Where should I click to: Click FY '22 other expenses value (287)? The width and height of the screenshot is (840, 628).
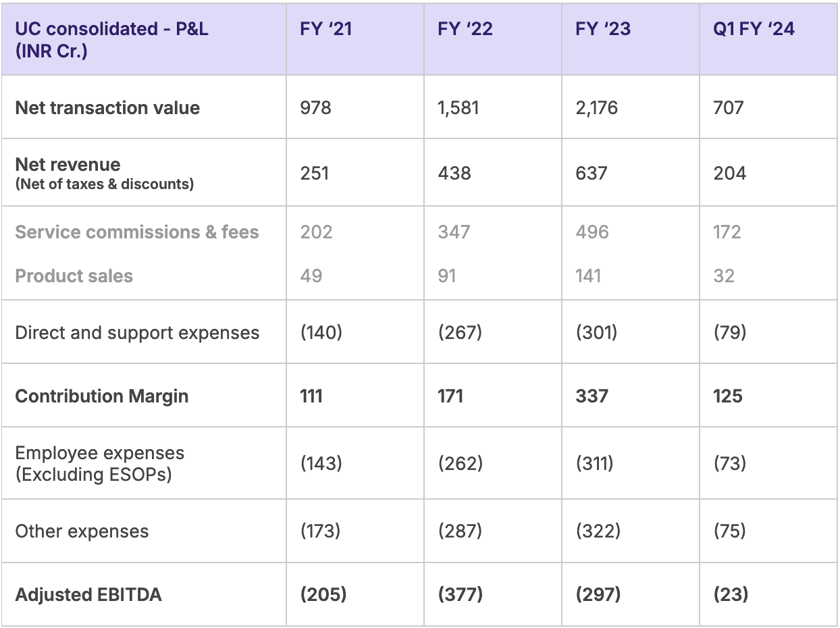point(460,531)
